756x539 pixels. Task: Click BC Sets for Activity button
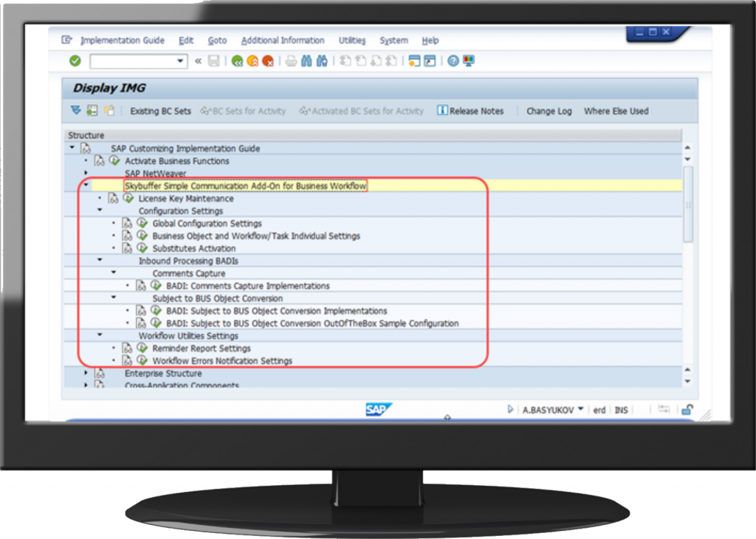tap(244, 111)
